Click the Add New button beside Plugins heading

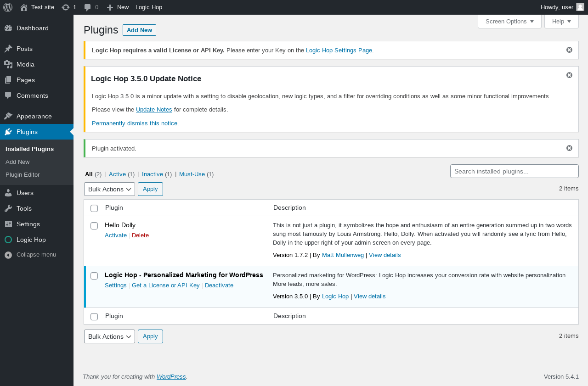[x=139, y=30]
